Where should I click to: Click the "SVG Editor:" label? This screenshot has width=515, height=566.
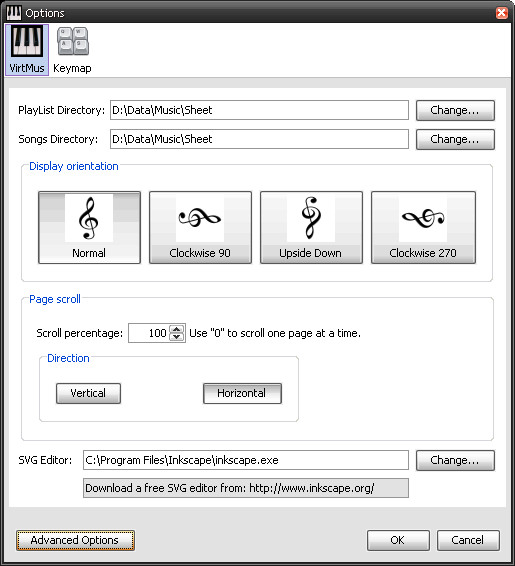pyautogui.click(x=45, y=460)
